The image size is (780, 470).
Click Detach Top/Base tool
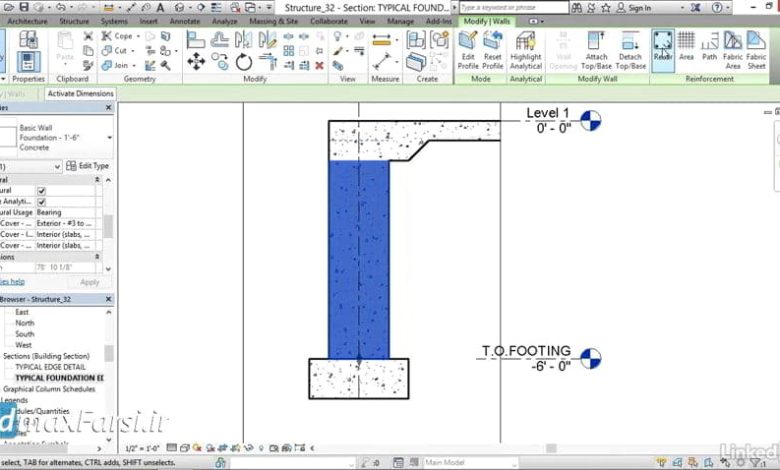click(630, 50)
